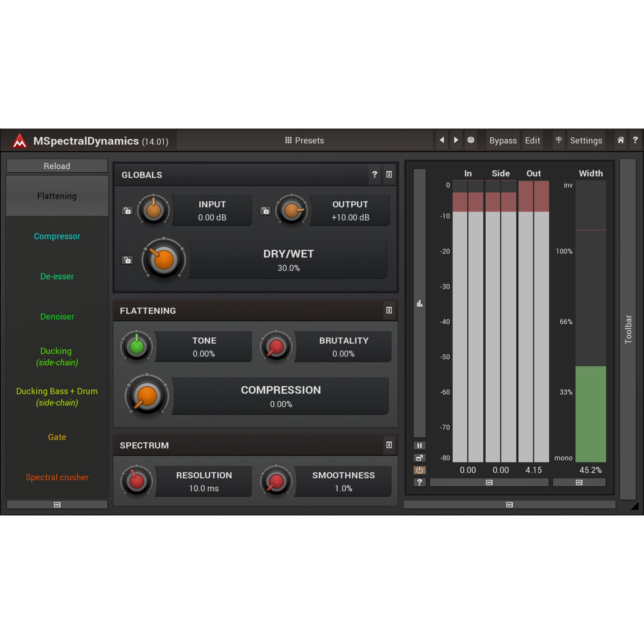This screenshot has height=644, width=644.
Task: Collapse the GLOBALS panel
Action: click(389, 174)
